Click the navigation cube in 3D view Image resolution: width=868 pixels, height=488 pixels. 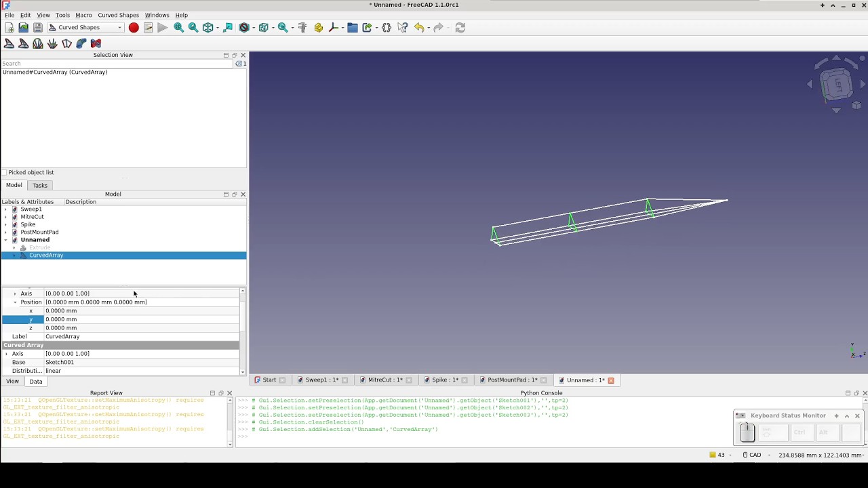(x=837, y=85)
